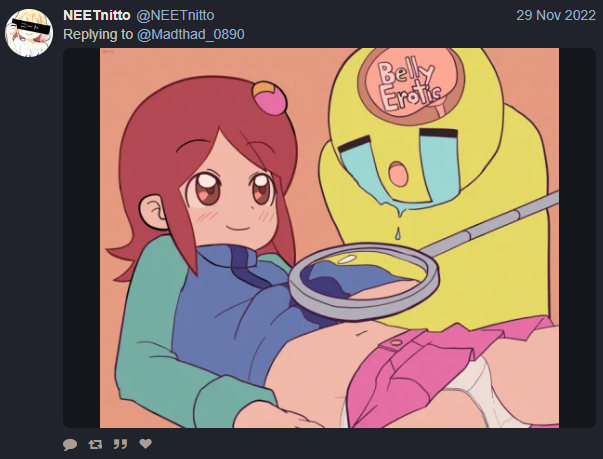
Task: Quote the tweet with the quotation-mark icon
Action: (x=120, y=444)
